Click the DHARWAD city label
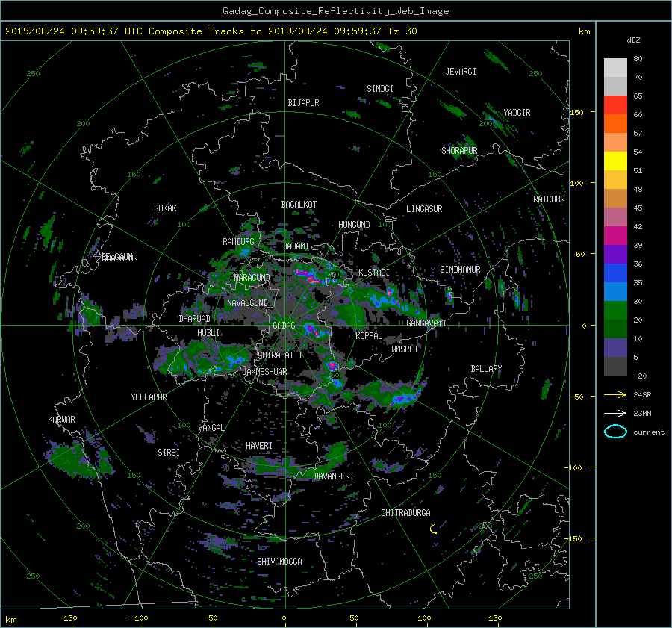 point(195,319)
